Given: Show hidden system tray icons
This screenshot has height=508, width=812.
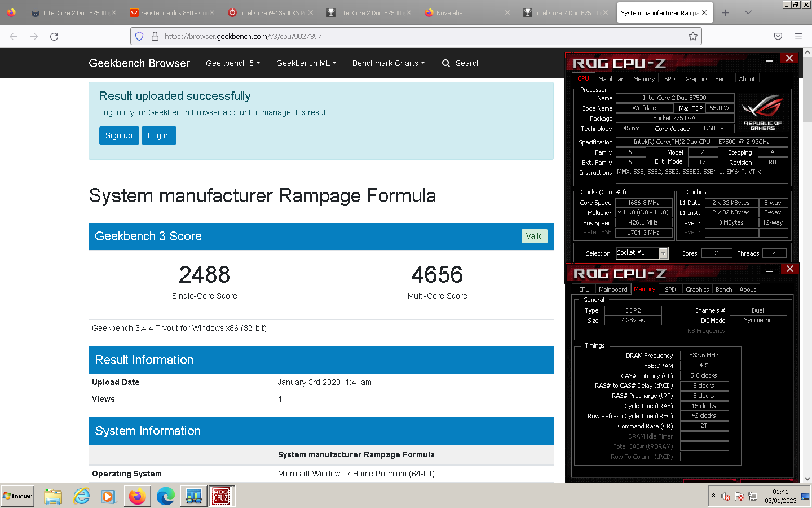Looking at the screenshot, I should click(x=713, y=496).
